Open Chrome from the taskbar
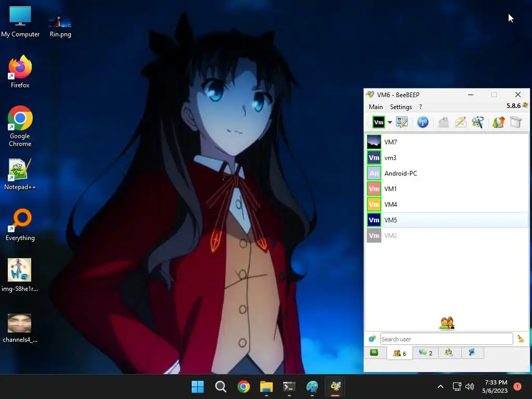 click(x=244, y=387)
